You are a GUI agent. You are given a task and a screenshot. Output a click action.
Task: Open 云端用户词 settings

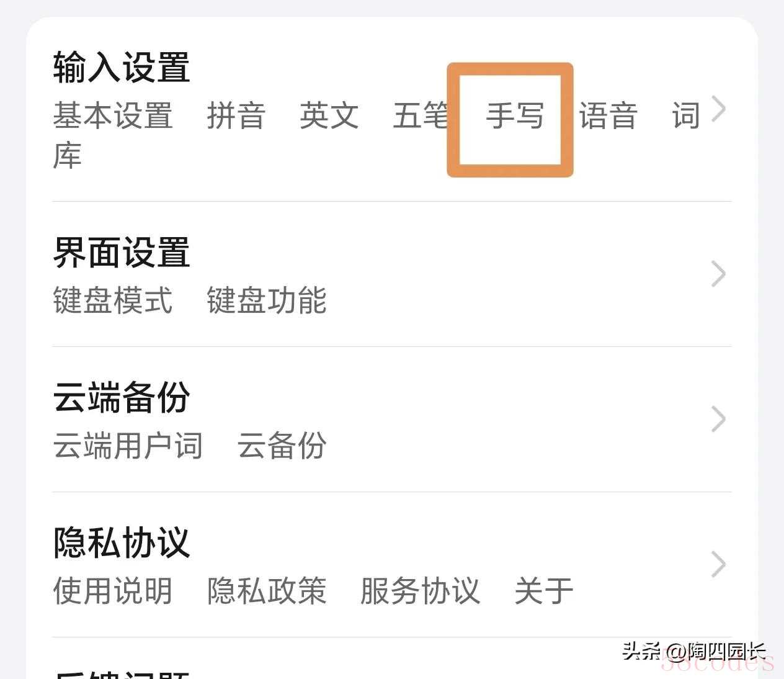click(128, 446)
